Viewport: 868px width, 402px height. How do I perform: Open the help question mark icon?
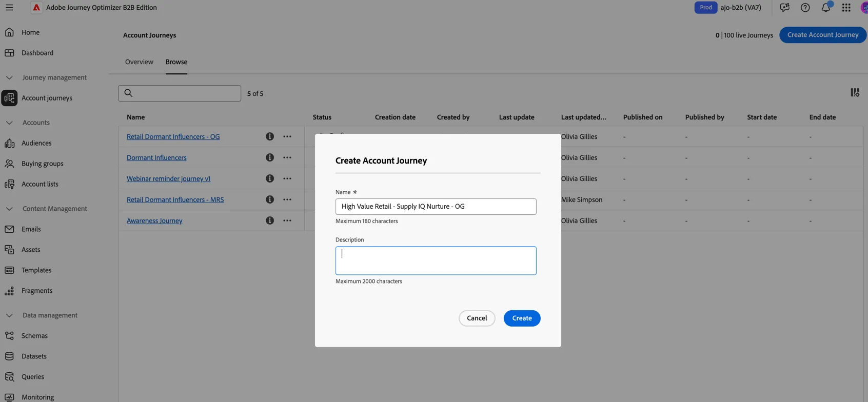(805, 8)
